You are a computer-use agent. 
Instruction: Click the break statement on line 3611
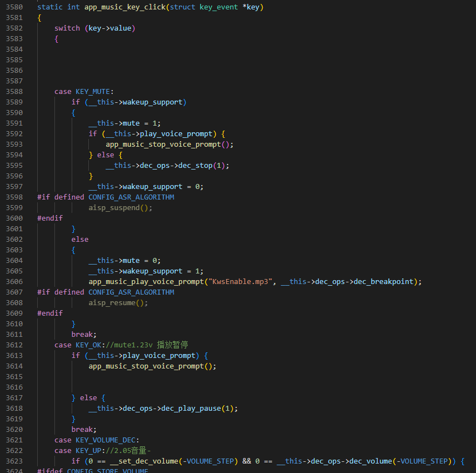(x=84, y=335)
